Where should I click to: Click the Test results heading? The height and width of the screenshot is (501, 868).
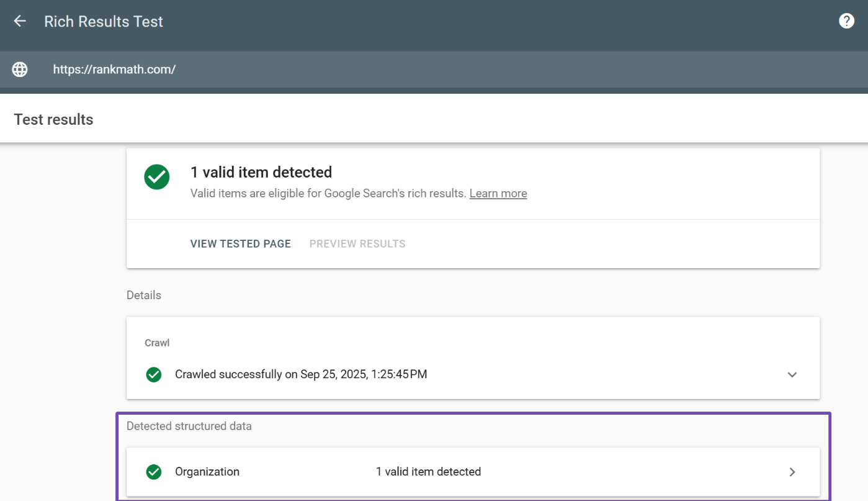(x=53, y=120)
